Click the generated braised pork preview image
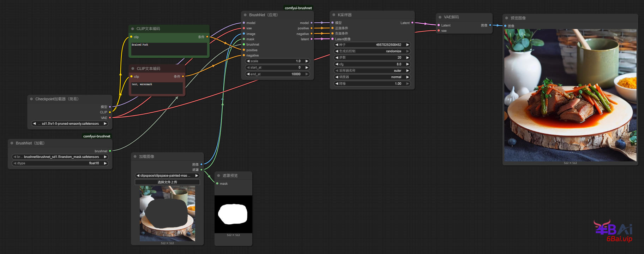The image size is (644, 254). tap(570, 95)
